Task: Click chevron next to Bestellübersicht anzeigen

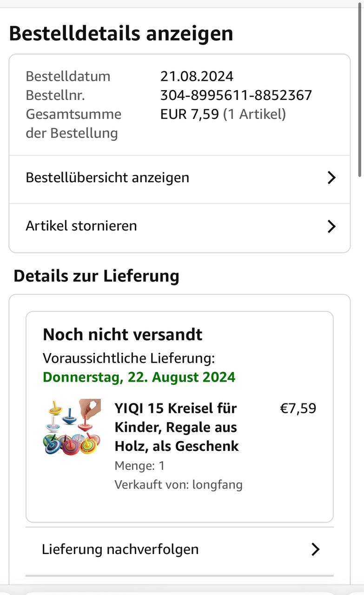Action: [331, 178]
